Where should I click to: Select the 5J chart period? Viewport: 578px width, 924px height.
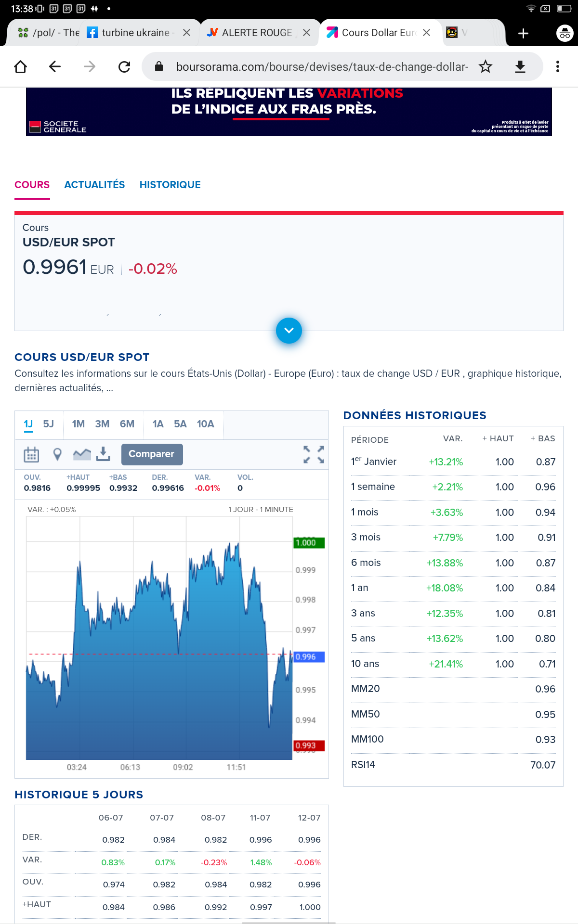point(48,424)
